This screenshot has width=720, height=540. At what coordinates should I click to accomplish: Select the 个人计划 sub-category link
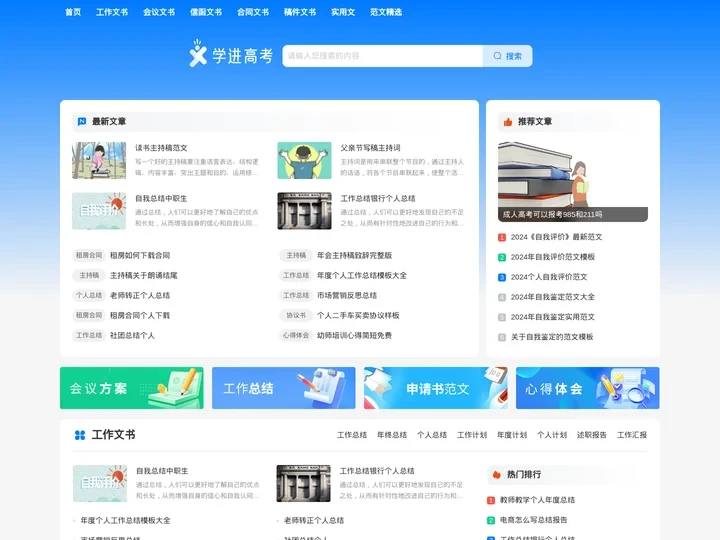pyautogui.click(x=552, y=435)
